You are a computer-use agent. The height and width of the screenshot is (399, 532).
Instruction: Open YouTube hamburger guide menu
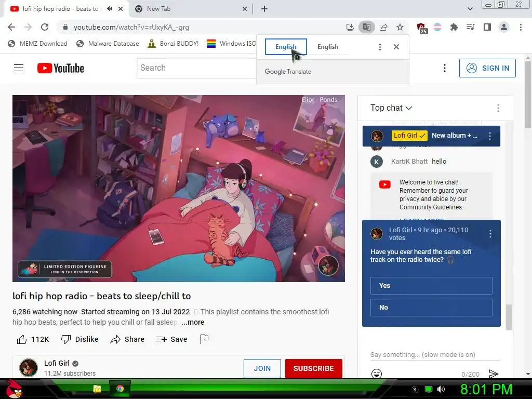(x=19, y=68)
